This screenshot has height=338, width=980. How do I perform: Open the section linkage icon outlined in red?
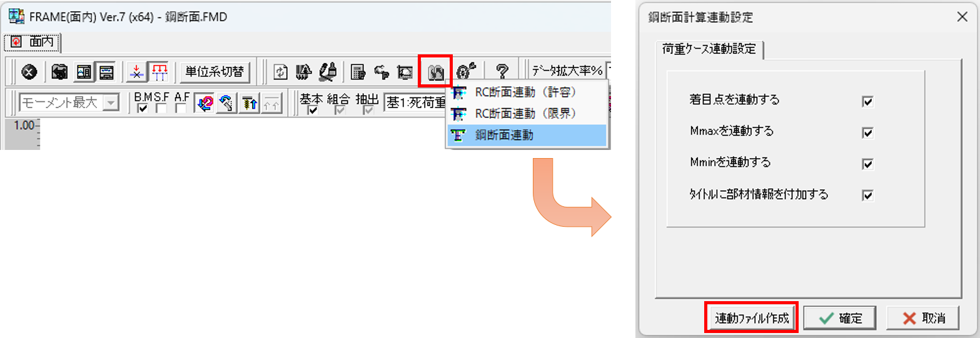435,72
